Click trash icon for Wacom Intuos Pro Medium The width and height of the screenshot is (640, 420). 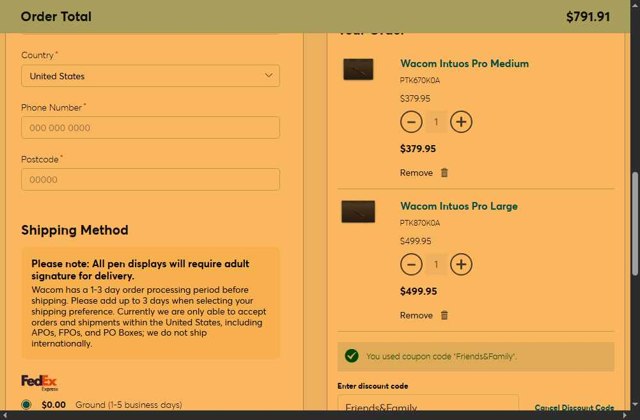pyautogui.click(x=444, y=173)
